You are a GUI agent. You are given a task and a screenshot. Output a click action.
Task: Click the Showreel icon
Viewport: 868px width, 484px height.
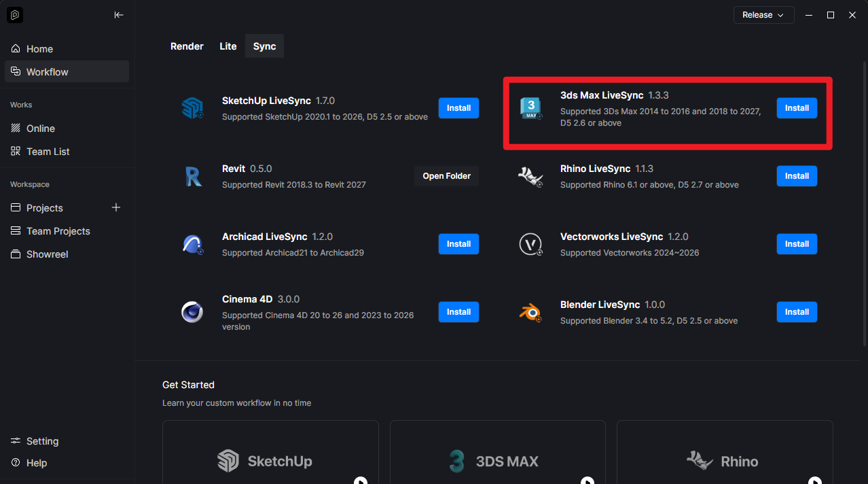(16, 254)
